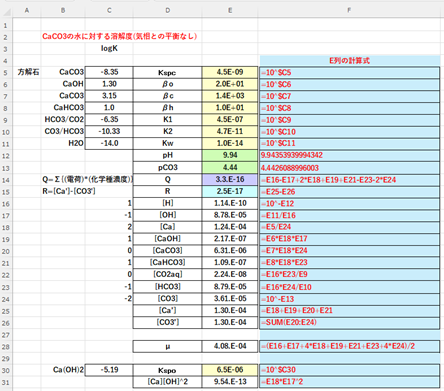444x391 pixels.
Task: Select the βh label cell
Action: (167, 108)
